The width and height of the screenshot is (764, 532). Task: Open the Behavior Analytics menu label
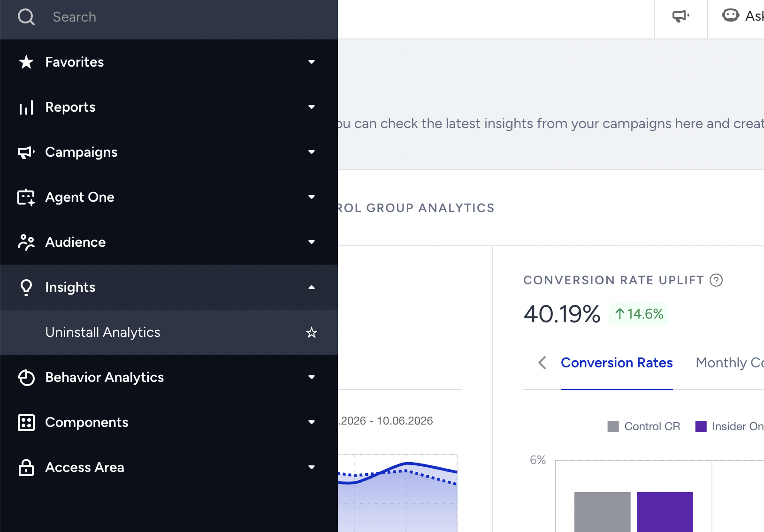(x=105, y=377)
